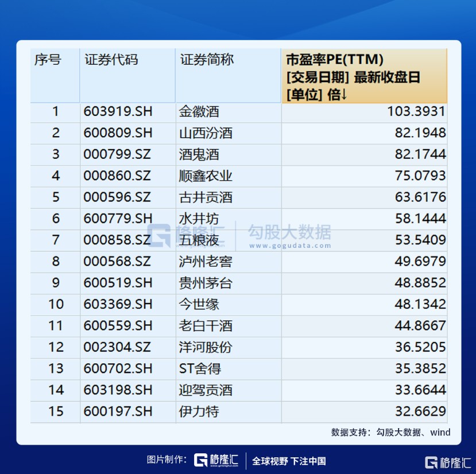
Task: Click PE value 75.0793
Action: [x=420, y=176]
